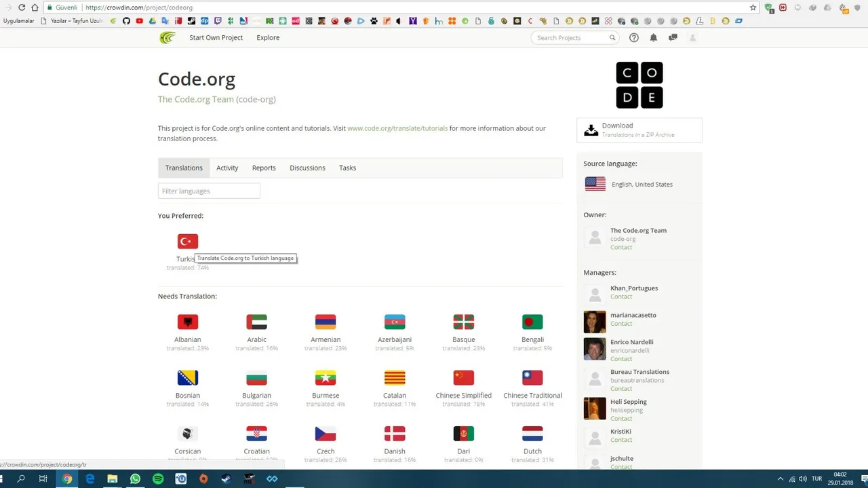Open Start Own Project menu item
Image resolution: width=868 pixels, height=488 pixels.
coord(216,37)
